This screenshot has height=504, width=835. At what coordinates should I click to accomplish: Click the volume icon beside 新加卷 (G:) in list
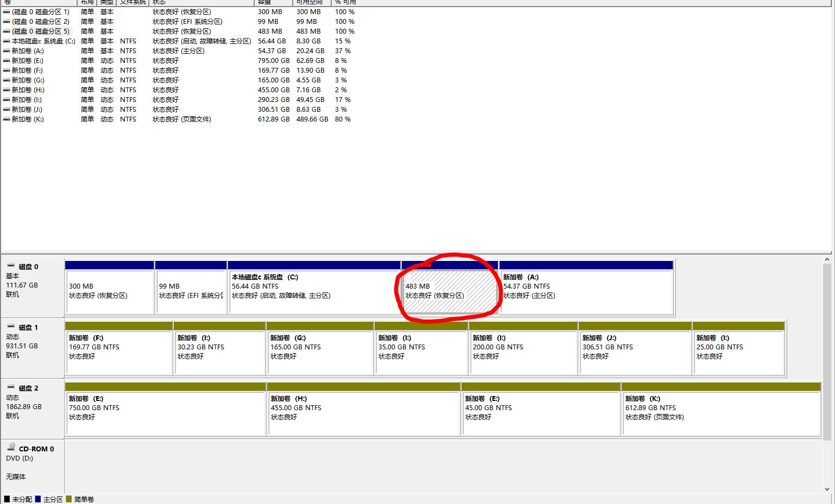(x=7, y=80)
